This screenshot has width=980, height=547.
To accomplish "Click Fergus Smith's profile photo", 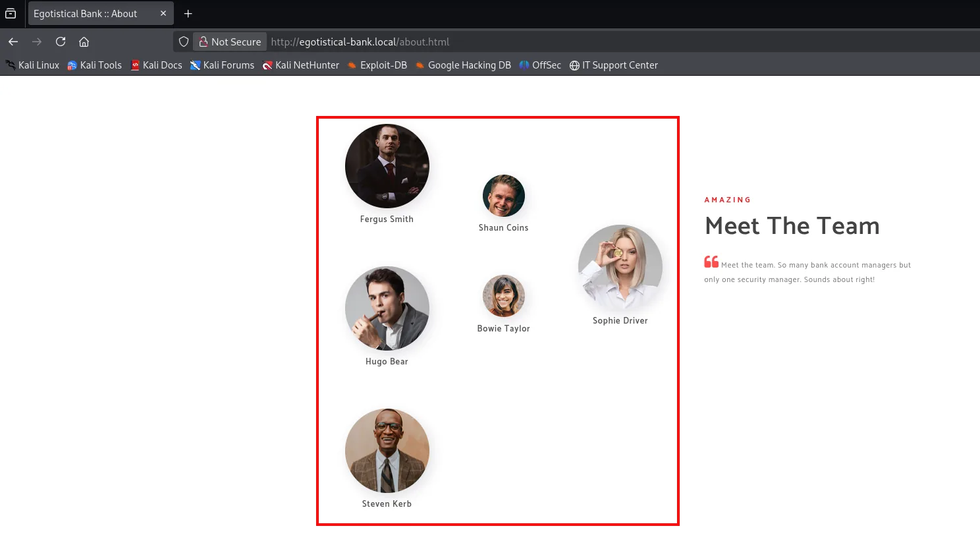I will 387,166.
